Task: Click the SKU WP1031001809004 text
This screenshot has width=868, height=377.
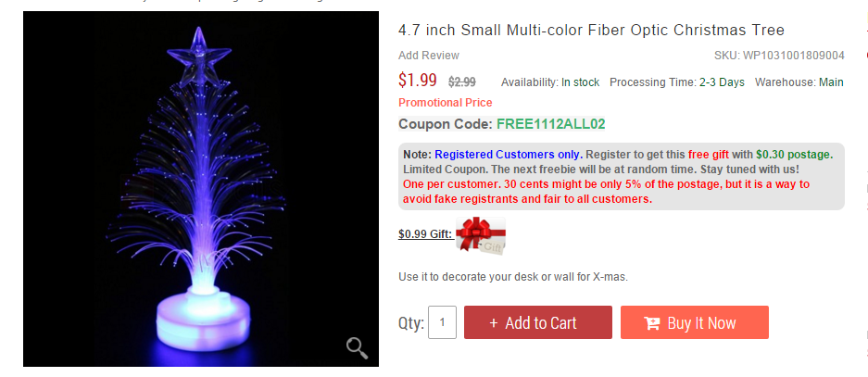Action: tap(779, 56)
